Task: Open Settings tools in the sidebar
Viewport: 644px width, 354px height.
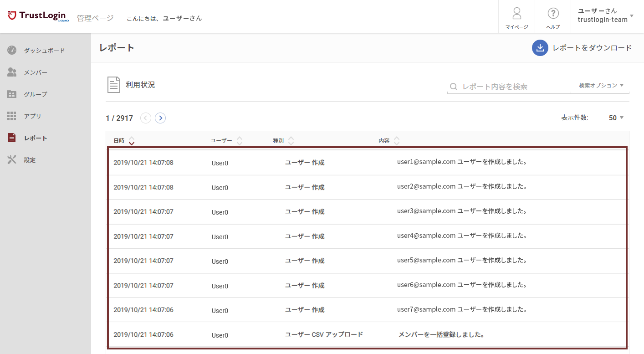Action: coord(30,160)
